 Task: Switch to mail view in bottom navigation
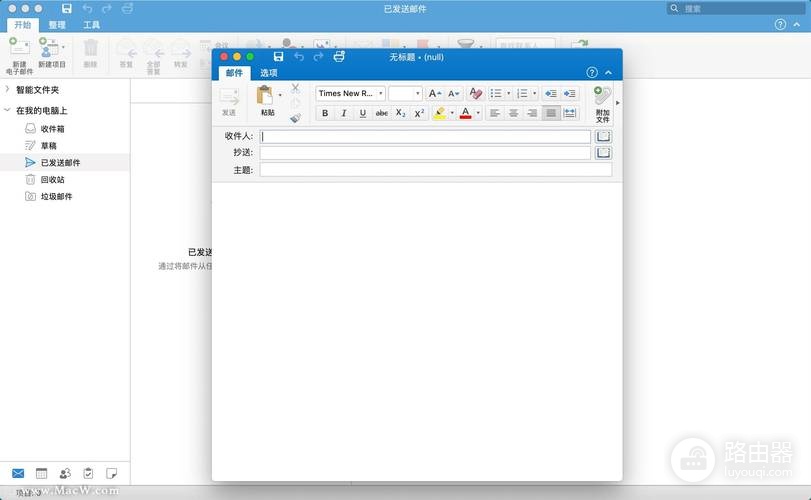point(18,473)
